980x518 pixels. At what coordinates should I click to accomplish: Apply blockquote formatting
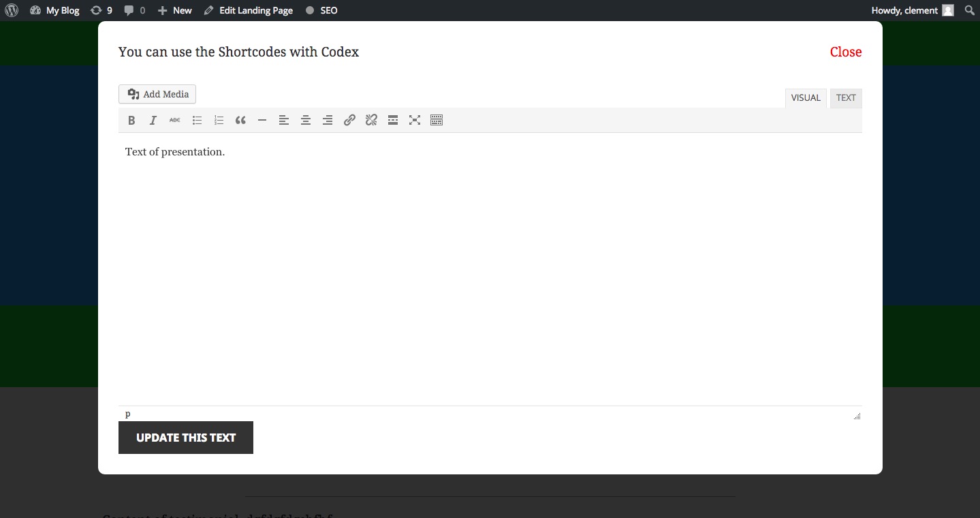coord(240,120)
